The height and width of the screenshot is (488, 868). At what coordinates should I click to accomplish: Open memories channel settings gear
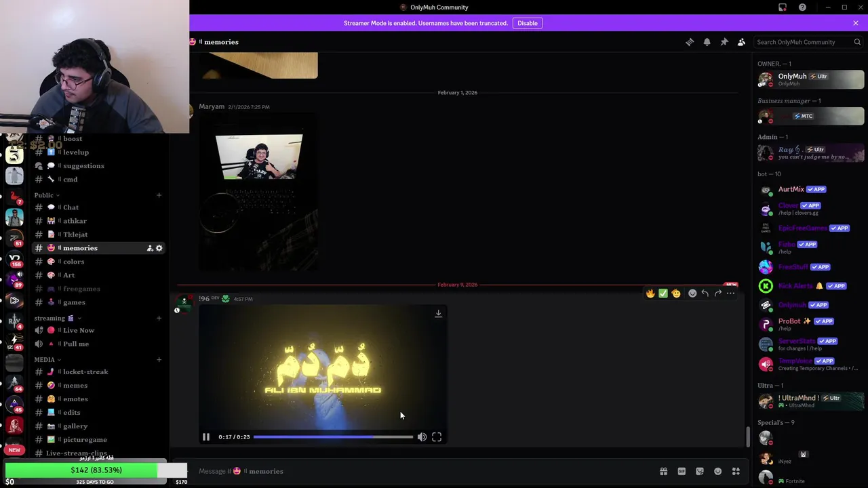click(x=159, y=248)
